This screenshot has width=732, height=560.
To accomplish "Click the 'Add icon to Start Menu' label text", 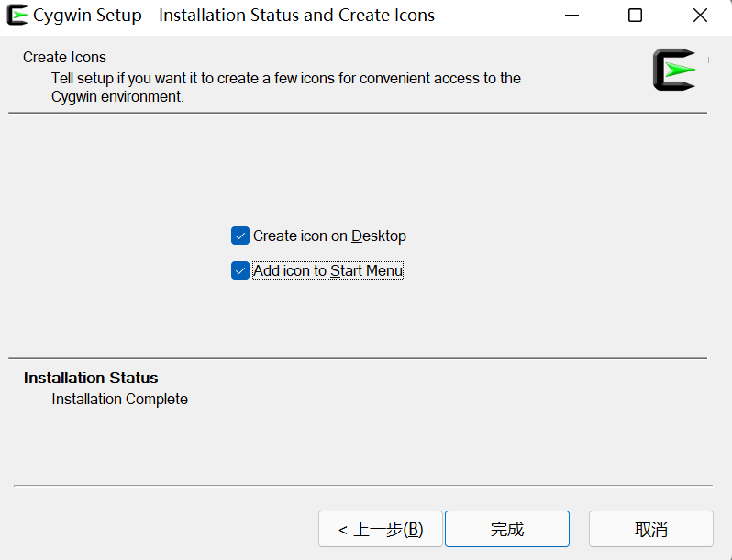I will [327, 271].
